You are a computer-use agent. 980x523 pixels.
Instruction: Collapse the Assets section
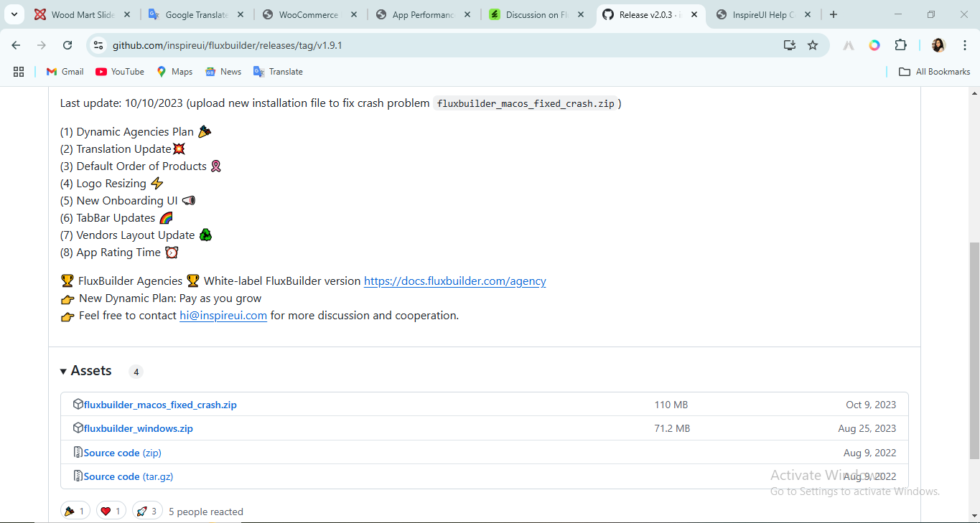pyautogui.click(x=86, y=371)
